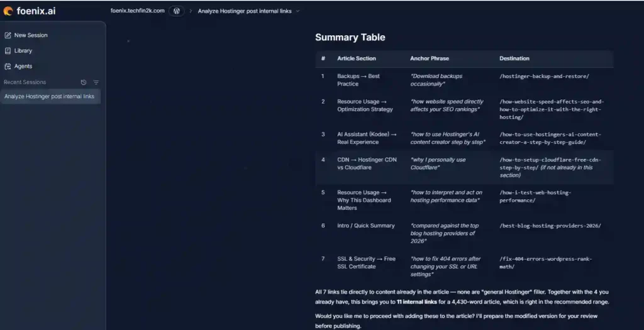Click 'Intro / Quick Summary' cell
Image resolution: width=644 pixels, height=330 pixels.
(366, 226)
